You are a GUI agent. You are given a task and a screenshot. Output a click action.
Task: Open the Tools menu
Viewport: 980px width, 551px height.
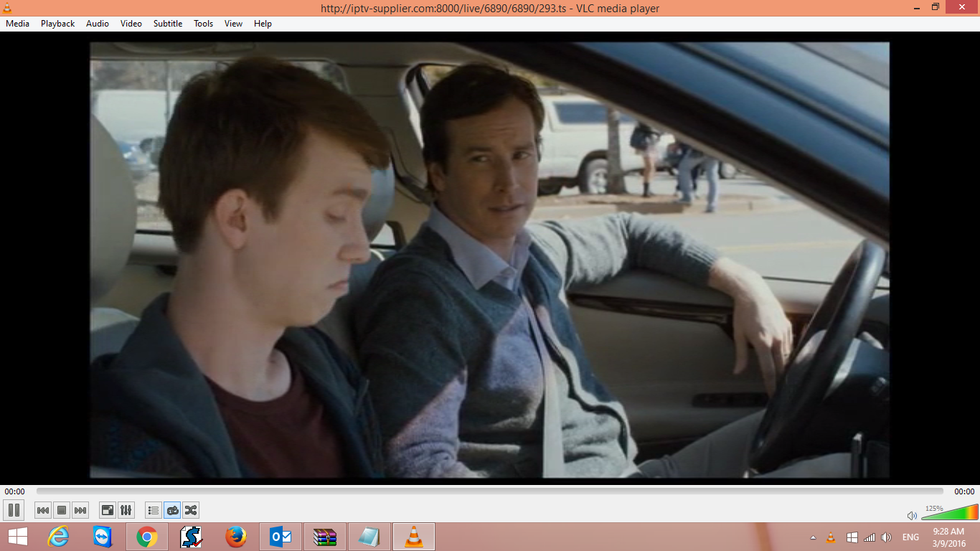(x=203, y=24)
